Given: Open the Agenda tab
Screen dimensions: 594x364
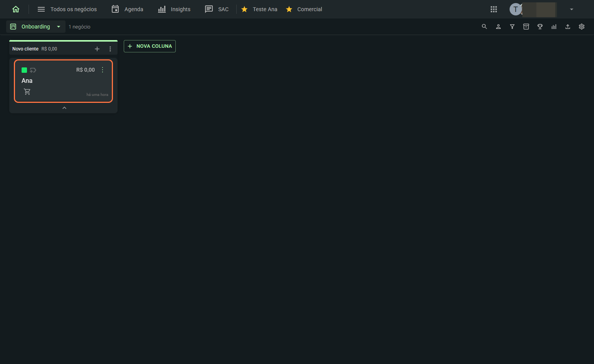Looking at the screenshot, I should [x=127, y=9].
